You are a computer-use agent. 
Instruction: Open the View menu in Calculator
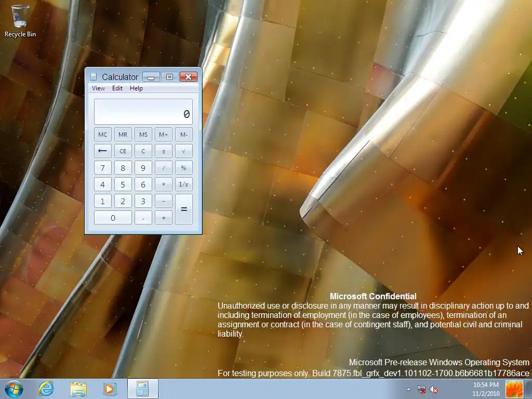(x=98, y=88)
